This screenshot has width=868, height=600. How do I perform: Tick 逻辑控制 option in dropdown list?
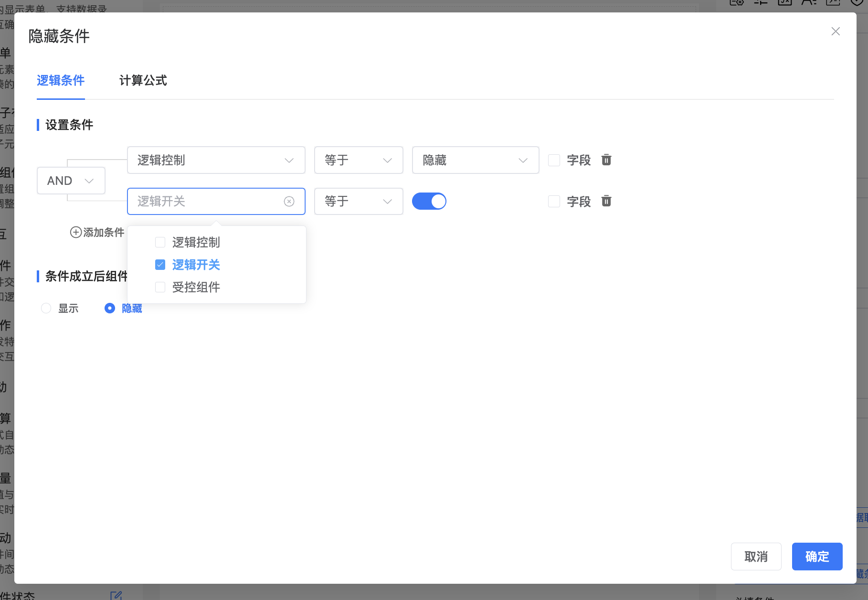(x=160, y=242)
